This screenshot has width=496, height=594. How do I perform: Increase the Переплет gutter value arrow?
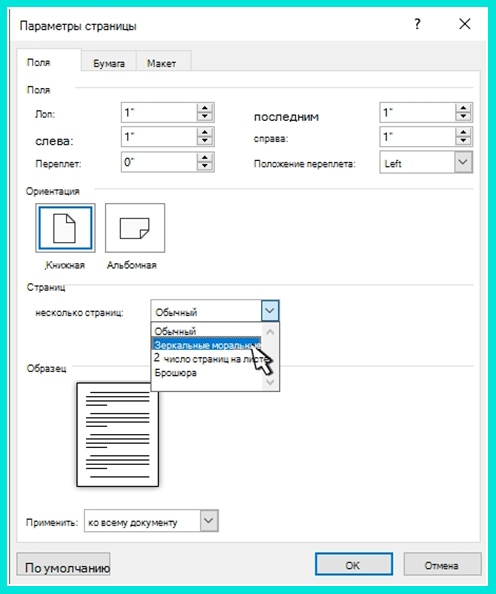(x=205, y=158)
